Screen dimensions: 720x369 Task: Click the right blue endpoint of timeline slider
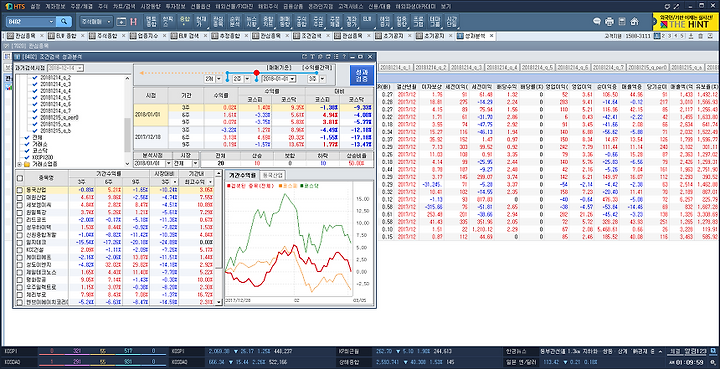[316, 73]
